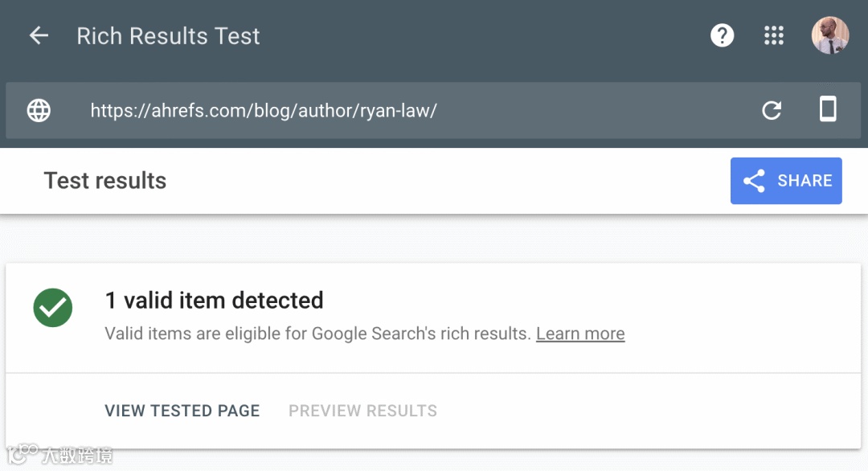Switch device using the smartphone icon

[828, 109]
